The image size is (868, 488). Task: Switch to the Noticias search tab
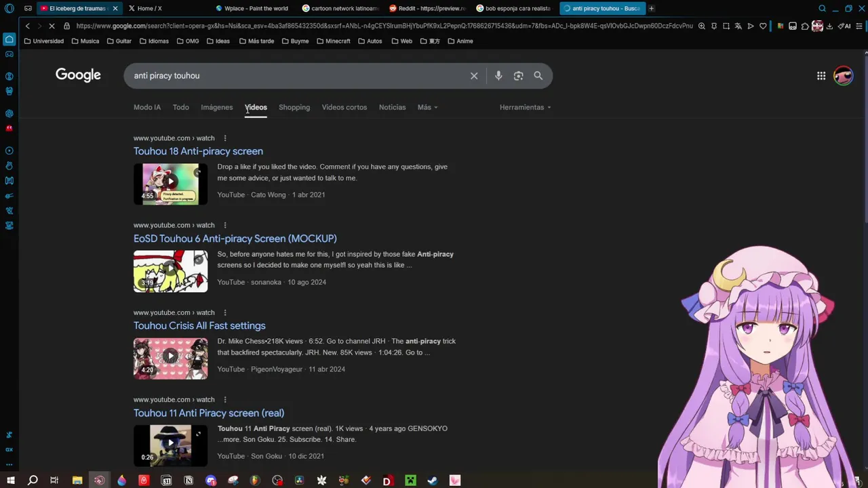click(392, 107)
